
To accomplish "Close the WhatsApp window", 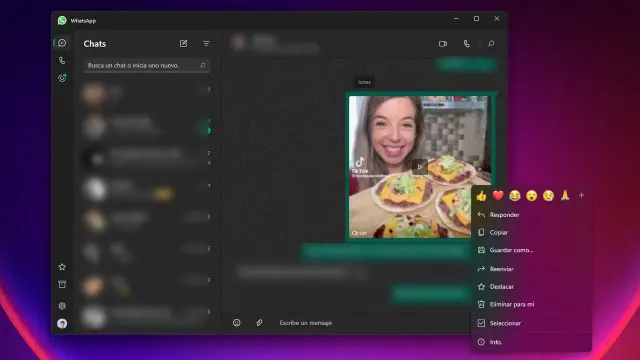I will [x=496, y=18].
